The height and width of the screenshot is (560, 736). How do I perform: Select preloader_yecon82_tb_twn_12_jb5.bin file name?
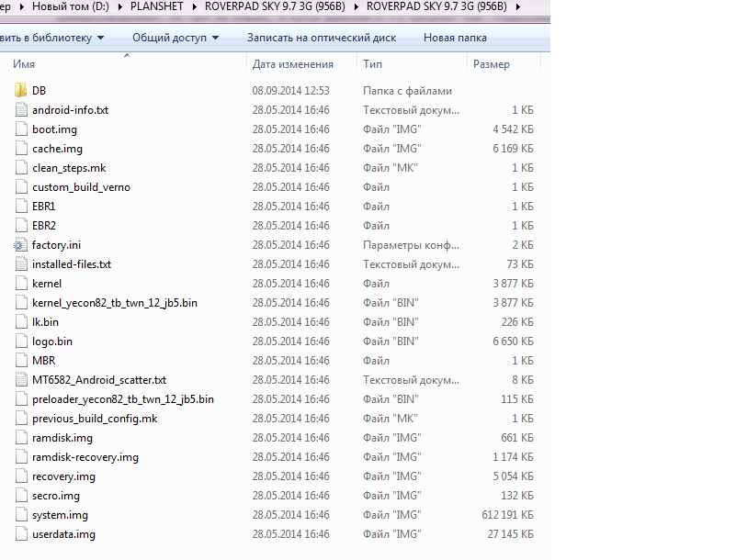point(122,399)
